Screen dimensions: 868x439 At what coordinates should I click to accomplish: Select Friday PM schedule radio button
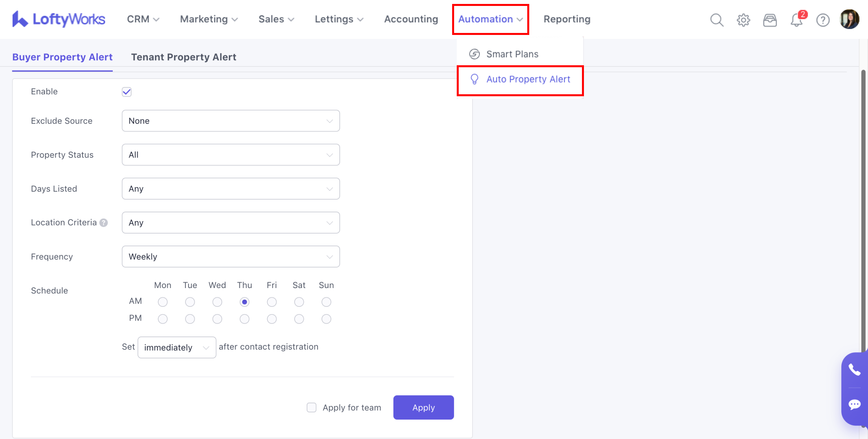(x=272, y=319)
